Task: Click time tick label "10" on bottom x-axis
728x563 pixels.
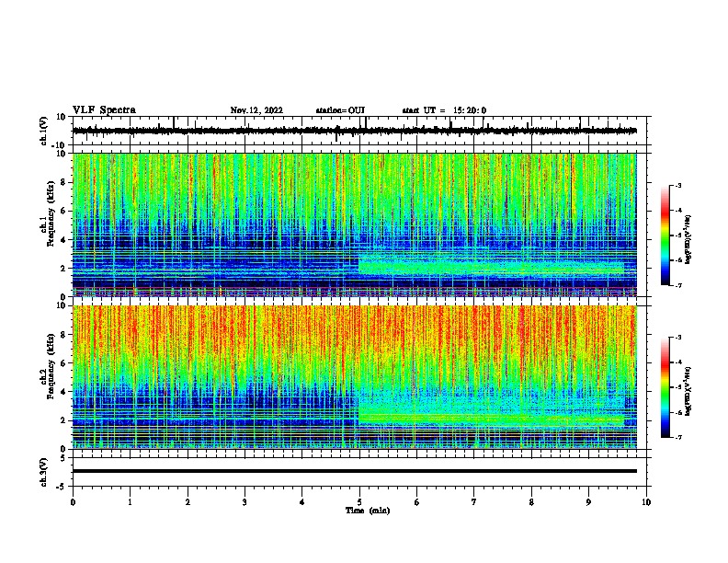Action: pyautogui.click(x=646, y=502)
